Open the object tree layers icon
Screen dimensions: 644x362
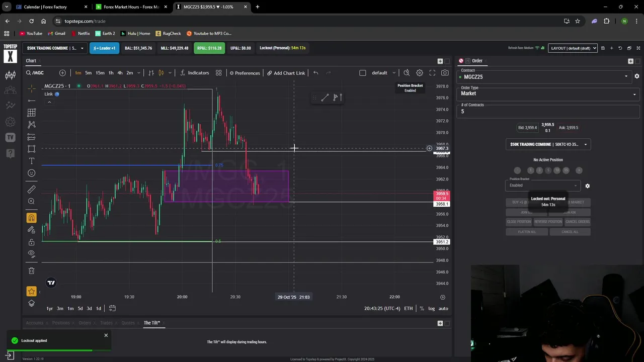click(x=31, y=303)
